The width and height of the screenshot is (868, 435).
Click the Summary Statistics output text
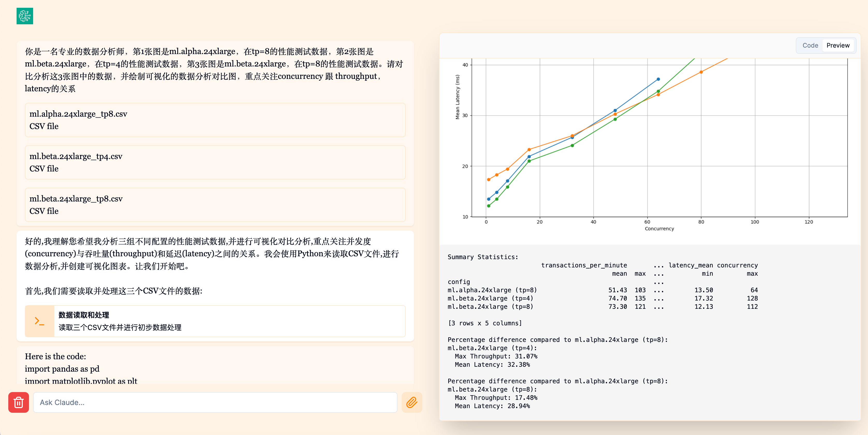(x=482, y=257)
